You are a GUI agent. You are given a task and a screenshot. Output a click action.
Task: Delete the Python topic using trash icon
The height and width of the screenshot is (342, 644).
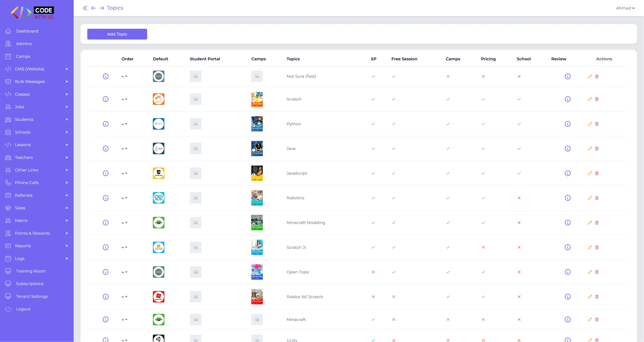[x=597, y=124]
